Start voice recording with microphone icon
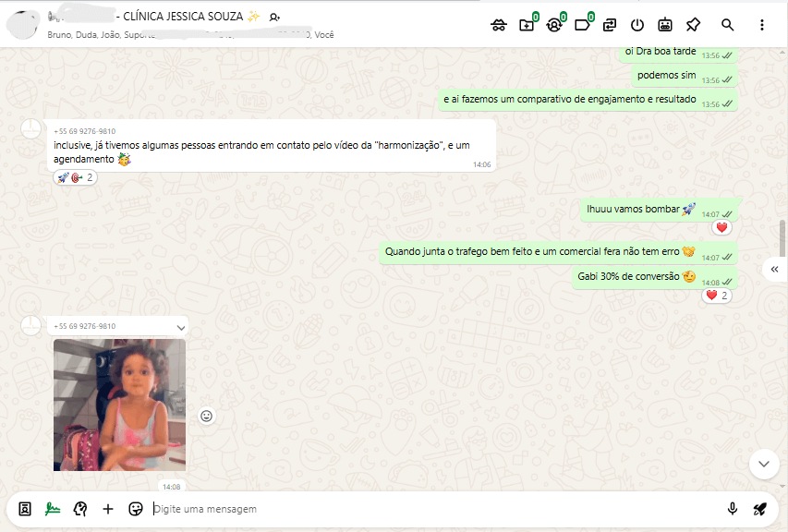788x532 pixels. pos(733,509)
